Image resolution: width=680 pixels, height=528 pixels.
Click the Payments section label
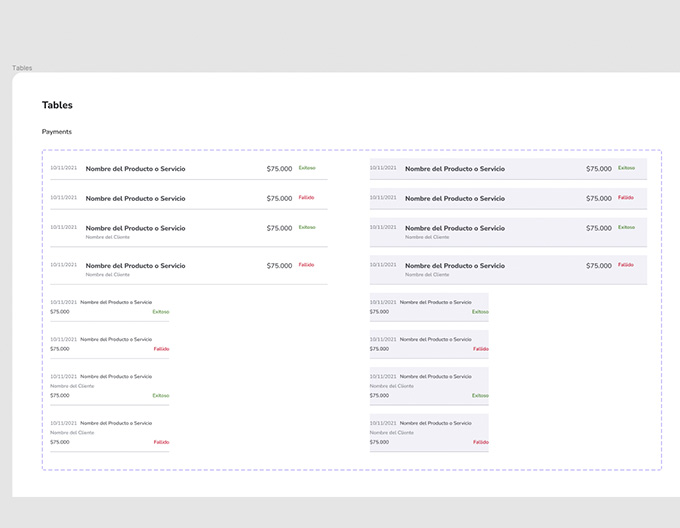pos(57,132)
